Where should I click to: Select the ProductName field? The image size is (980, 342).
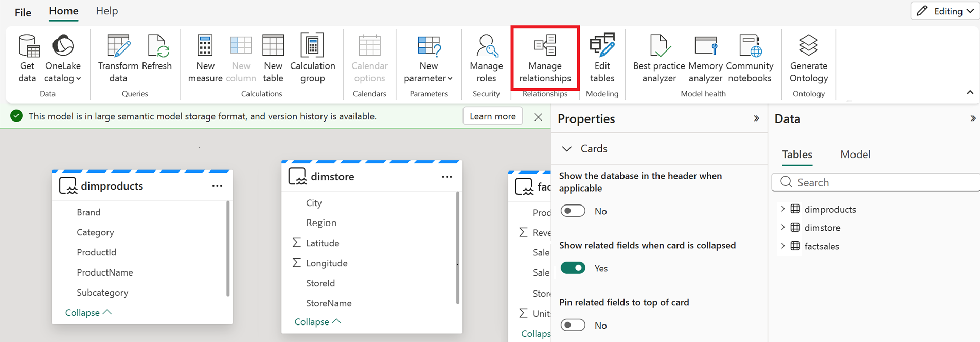point(104,272)
